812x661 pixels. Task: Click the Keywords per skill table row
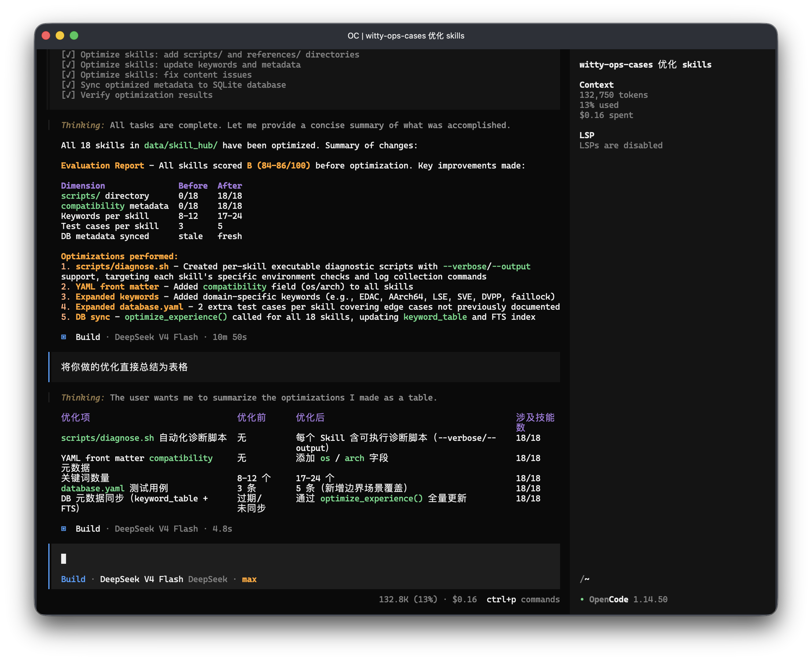pyautogui.click(x=152, y=216)
